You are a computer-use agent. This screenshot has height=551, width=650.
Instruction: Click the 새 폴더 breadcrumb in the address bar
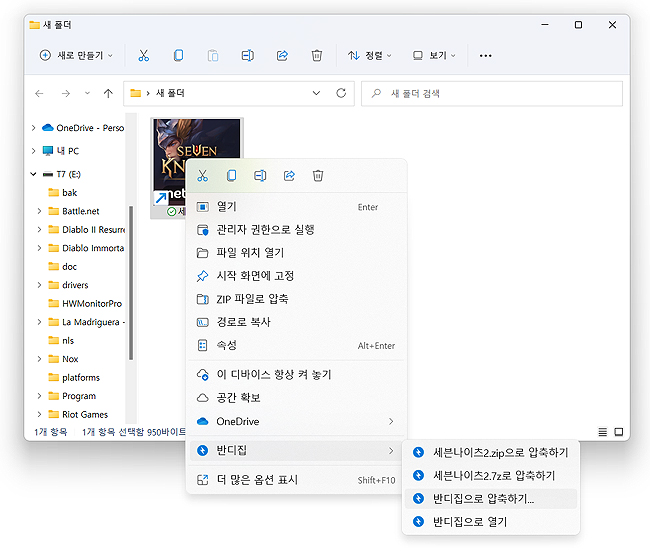click(x=170, y=93)
